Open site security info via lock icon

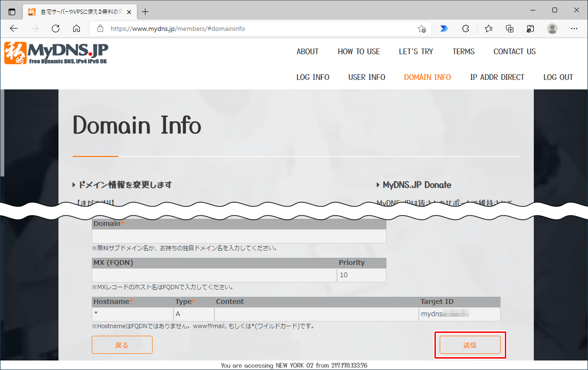coord(100,29)
